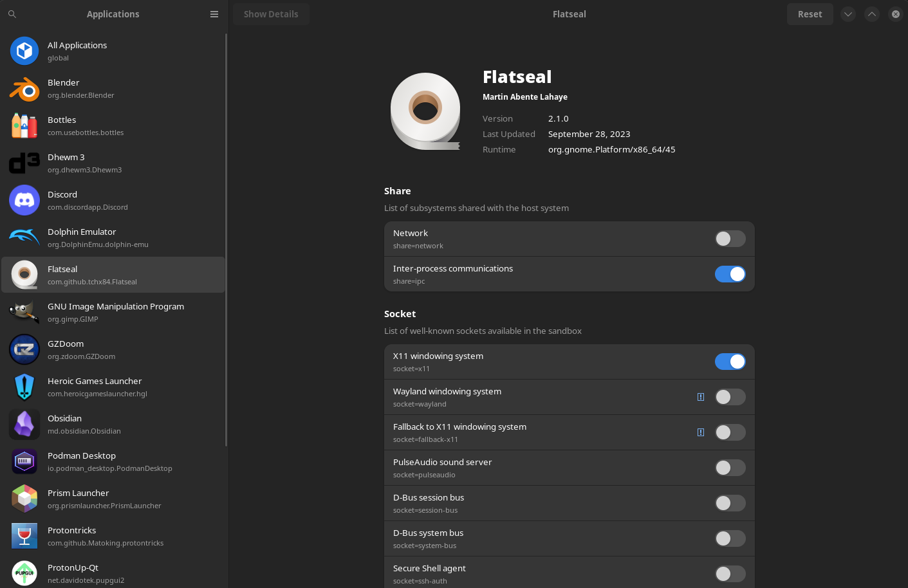Image resolution: width=908 pixels, height=588 pixels.
Task: Select Discord in the applications list
Action: click(113, 201)
